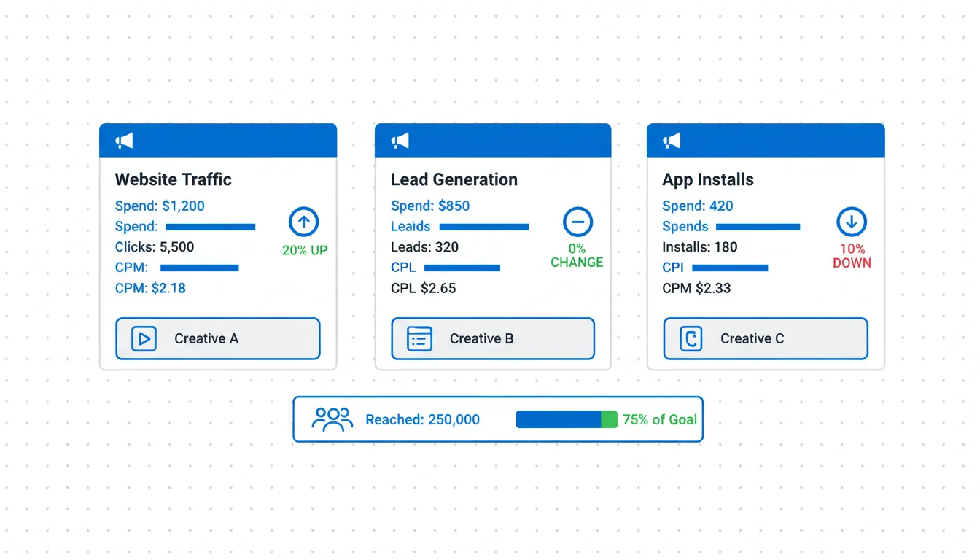Select the App Installs campaign title

pos(708,179)
